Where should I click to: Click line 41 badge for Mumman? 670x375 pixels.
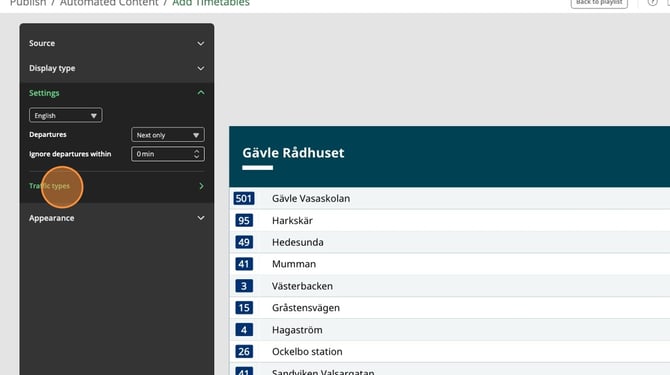tap(244, 264)
